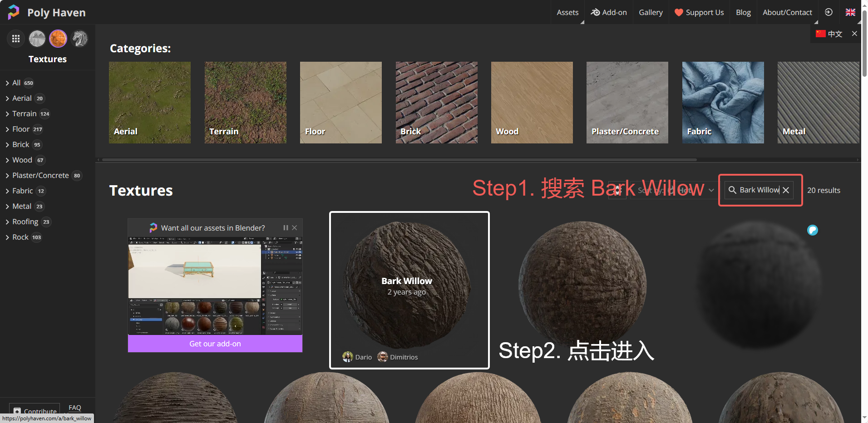Open the UK flag language selector
868x423 pixels.
click(850, 12)
